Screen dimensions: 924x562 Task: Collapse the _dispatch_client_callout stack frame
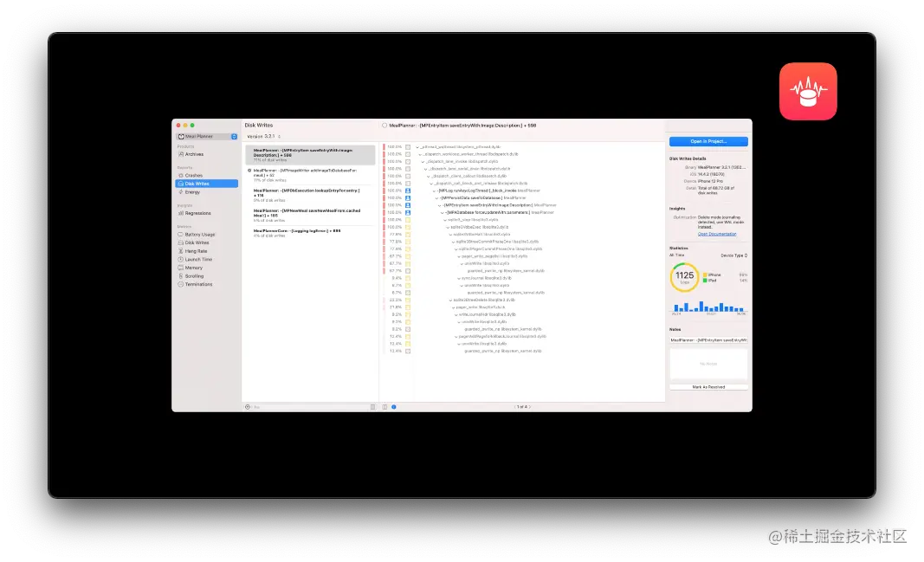[429, 176]
